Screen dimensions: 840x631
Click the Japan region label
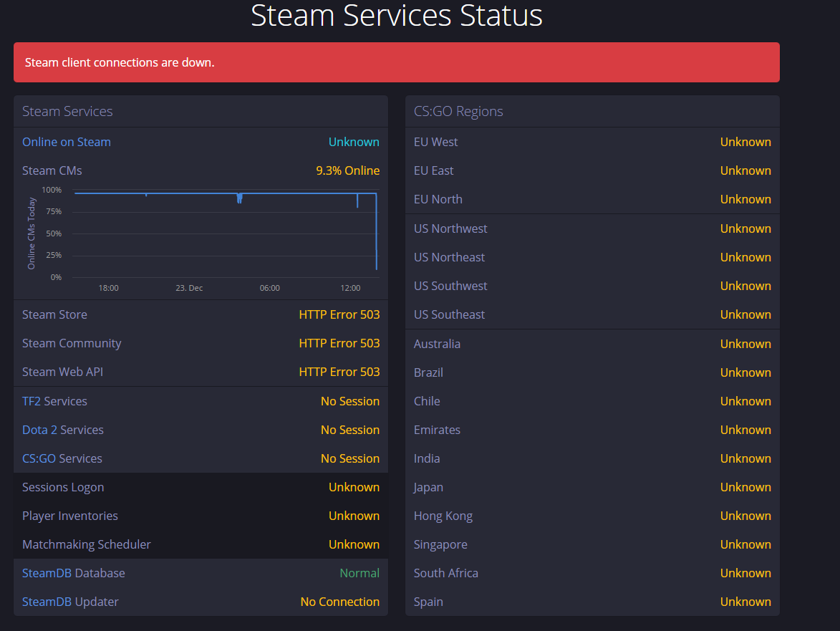click(428, 488)
